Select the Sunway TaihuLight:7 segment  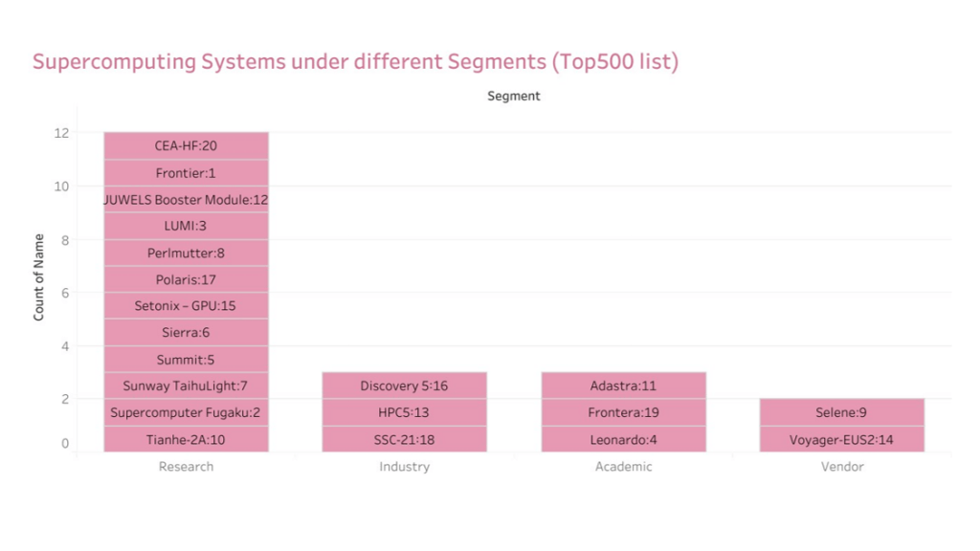[x=186, y=386]
